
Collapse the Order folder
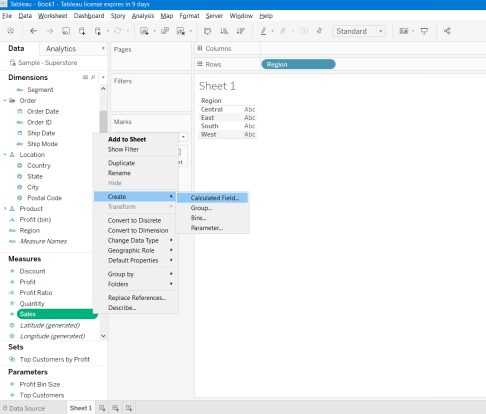5,100
